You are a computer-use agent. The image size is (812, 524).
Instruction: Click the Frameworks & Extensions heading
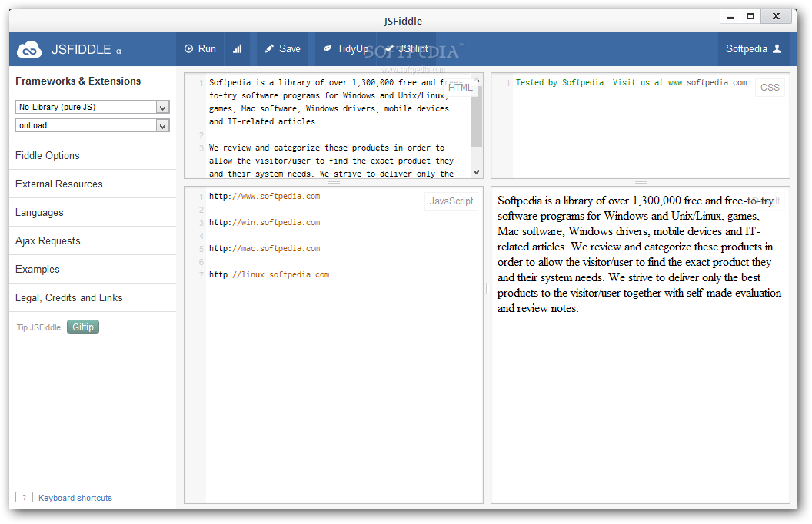[x=78, y=81]
